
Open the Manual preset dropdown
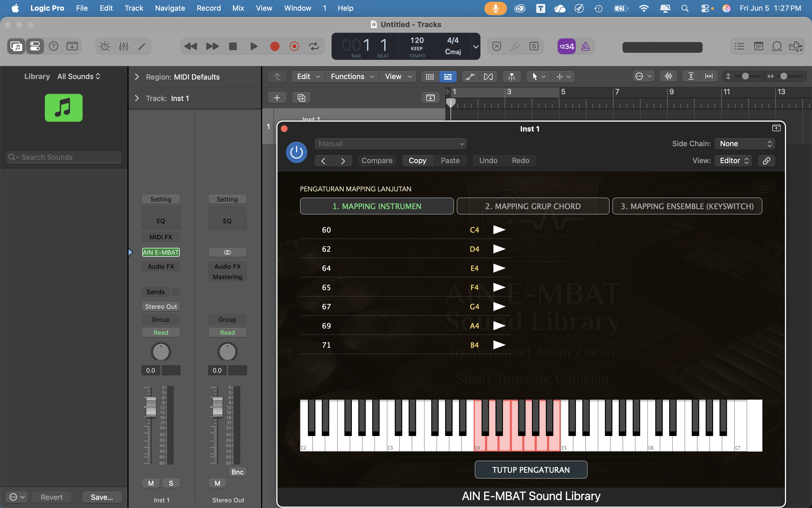click(x=390, y=144)
